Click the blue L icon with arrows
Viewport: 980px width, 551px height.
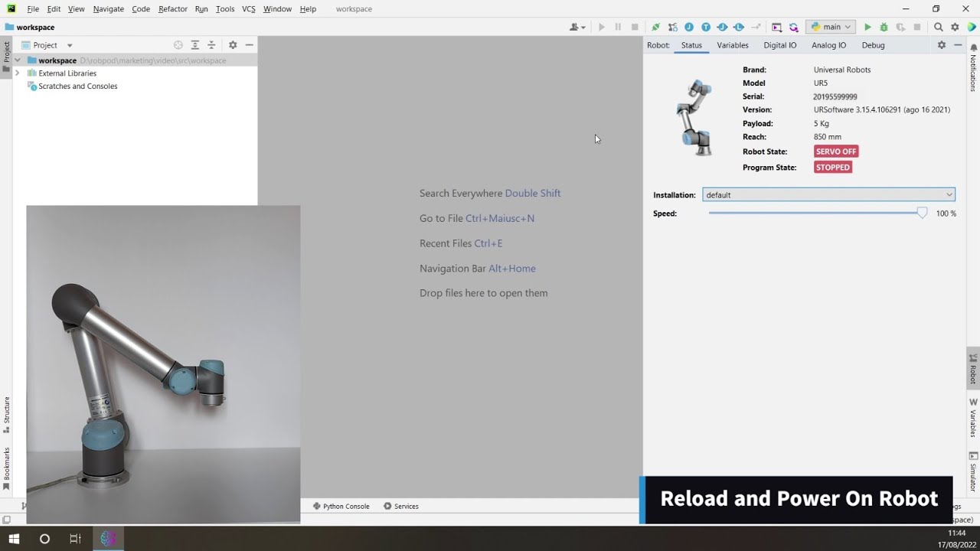[x=739, y=27]
